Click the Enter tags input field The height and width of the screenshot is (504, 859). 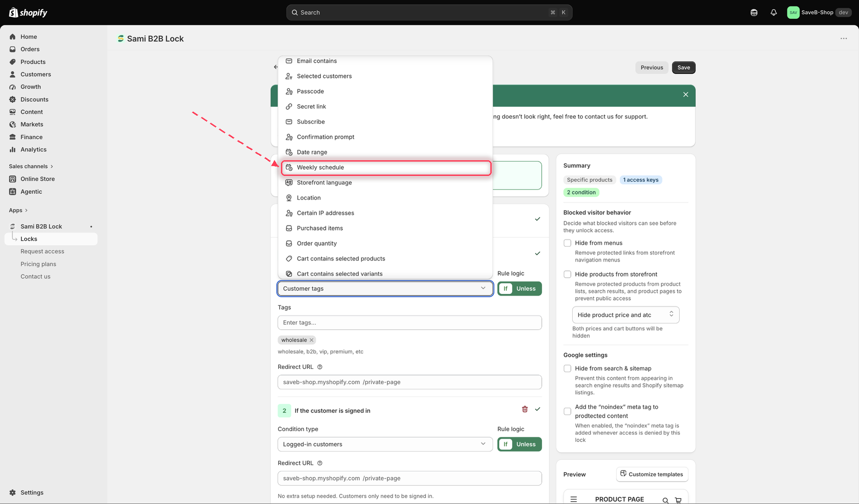click(409, 323)
